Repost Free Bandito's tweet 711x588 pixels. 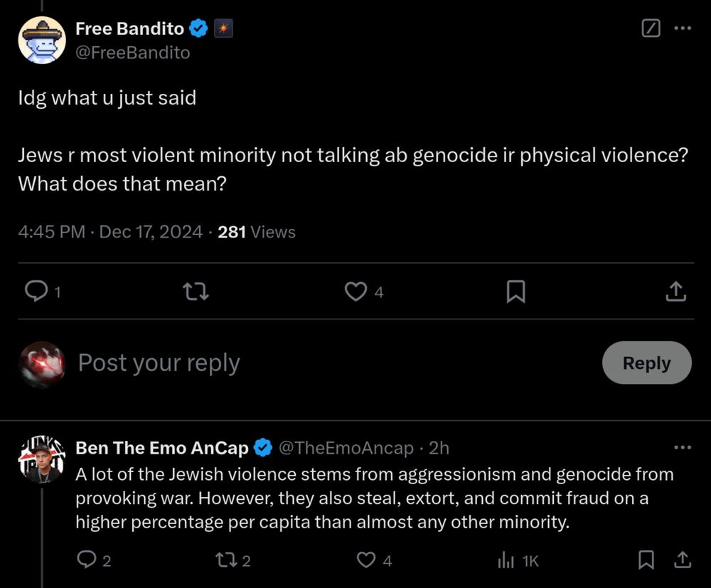[195, 292]
